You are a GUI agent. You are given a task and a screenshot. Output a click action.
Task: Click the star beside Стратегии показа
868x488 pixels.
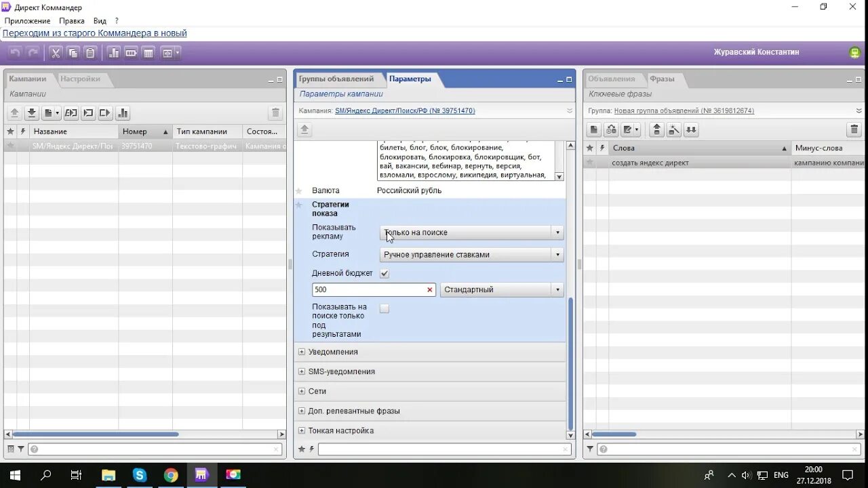point(298,205)
